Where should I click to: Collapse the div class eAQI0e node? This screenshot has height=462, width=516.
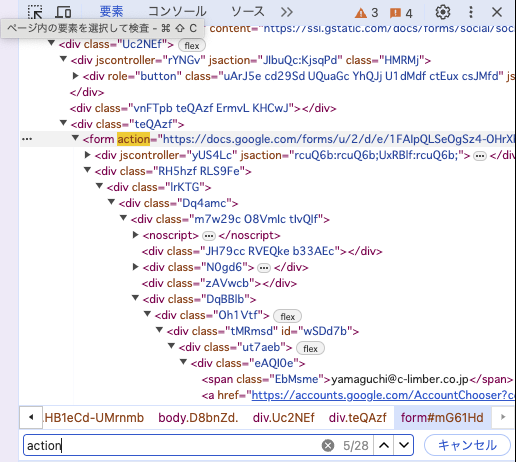pyautogui.click(x=183, y=362)
